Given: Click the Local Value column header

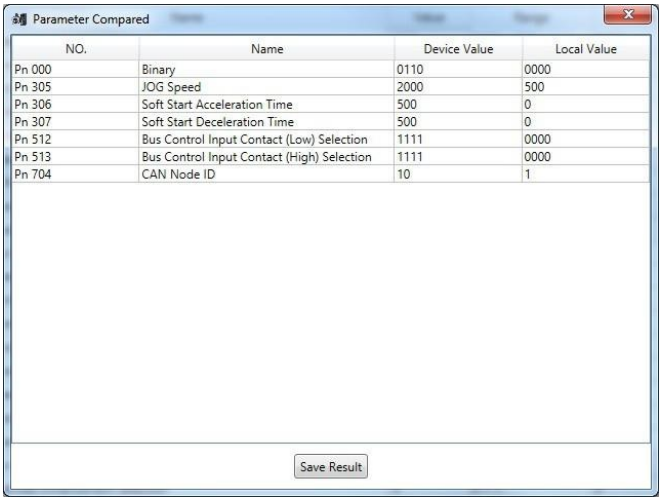Looking at the screenshot, I should tap(586, 49).
